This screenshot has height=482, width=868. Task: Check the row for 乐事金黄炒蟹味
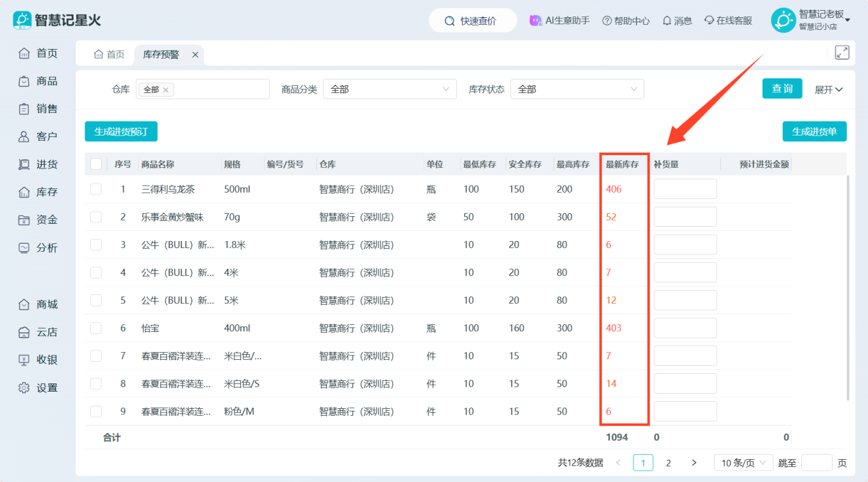96,217
